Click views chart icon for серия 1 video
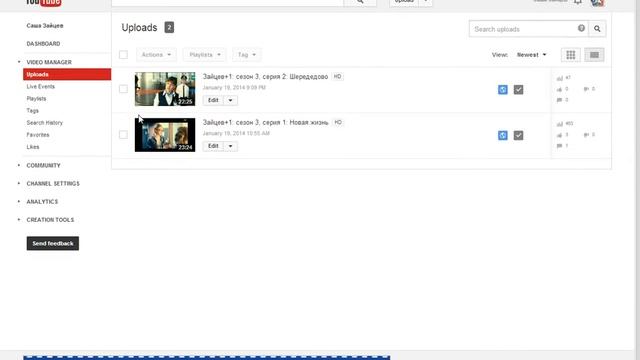The height and width of the screenshot is (360, 640). click(560, 124)
